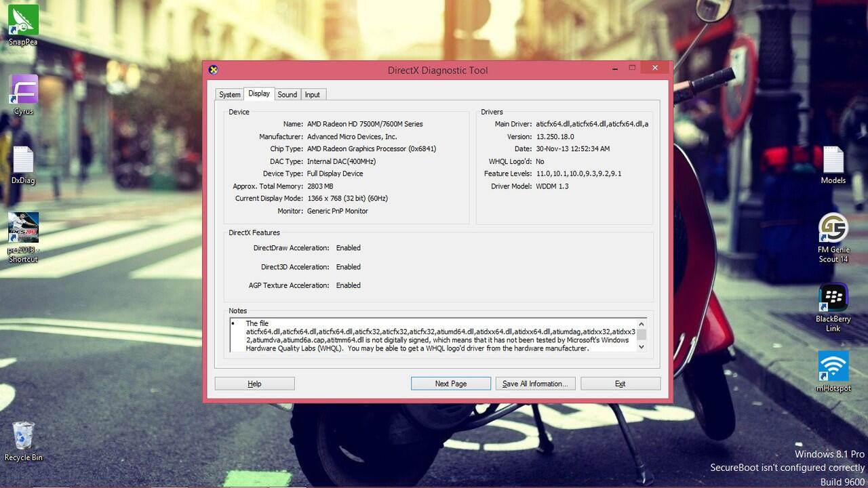Viewport: 868px width, 488px height.
Task: Click the 'DirectX Diagnostic Tool' window title
Action: coord(437,70)
